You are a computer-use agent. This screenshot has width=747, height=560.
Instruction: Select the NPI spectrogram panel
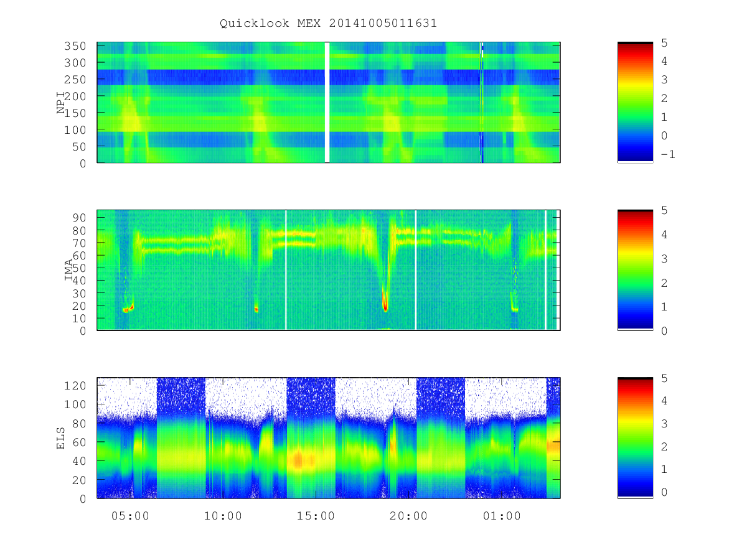click(x=329, y=102)
